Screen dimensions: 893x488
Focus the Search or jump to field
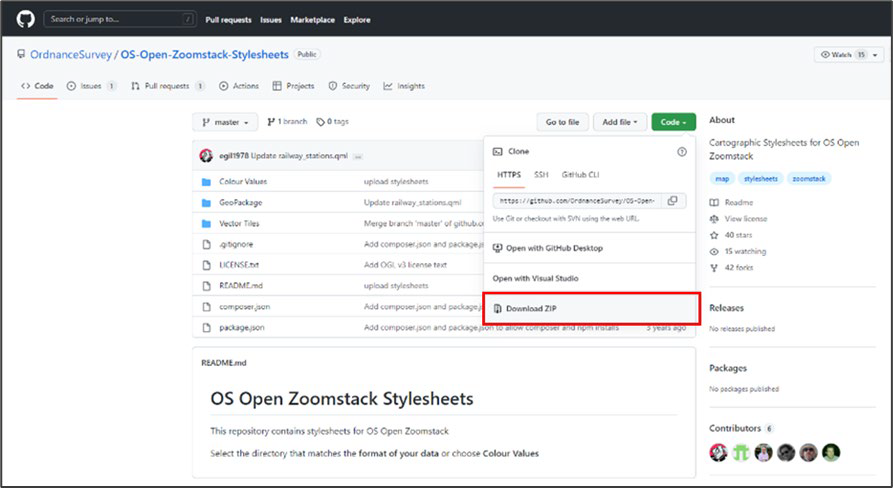[x=120, y=19]
